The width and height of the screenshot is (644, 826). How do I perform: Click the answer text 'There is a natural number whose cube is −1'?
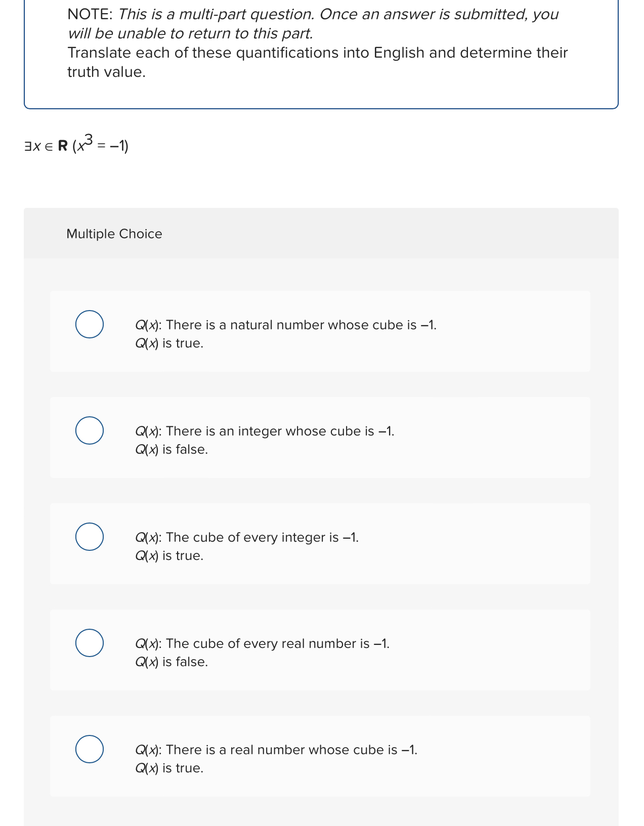(286, 325)
